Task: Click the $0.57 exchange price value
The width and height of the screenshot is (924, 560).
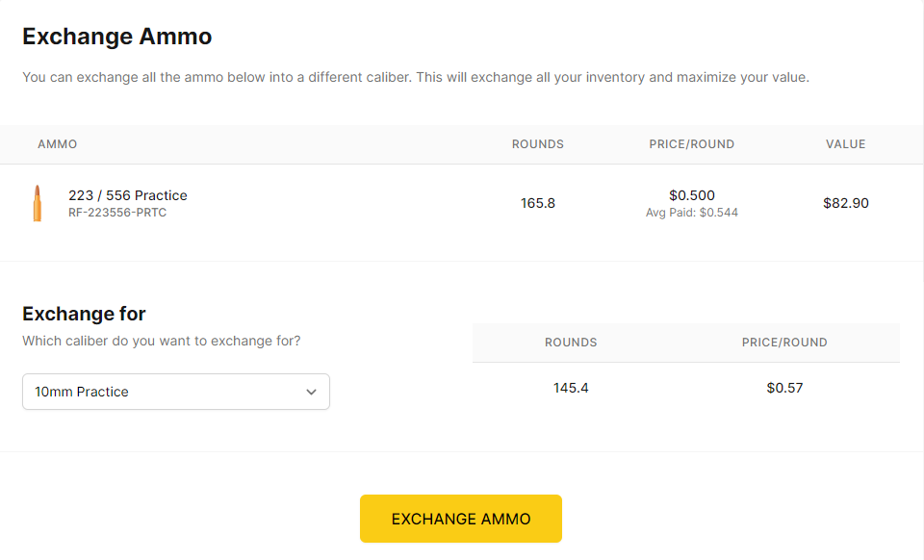Action: point(784,388)
